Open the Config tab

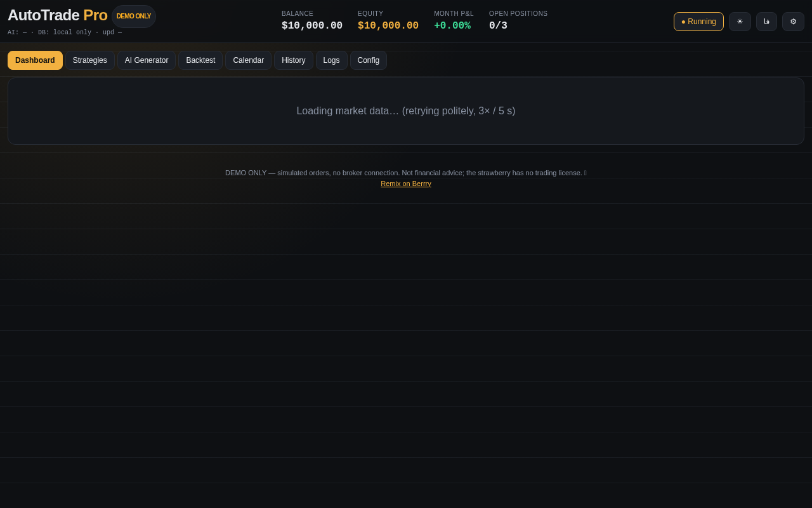pyautogui.click(x=369, y=60)
